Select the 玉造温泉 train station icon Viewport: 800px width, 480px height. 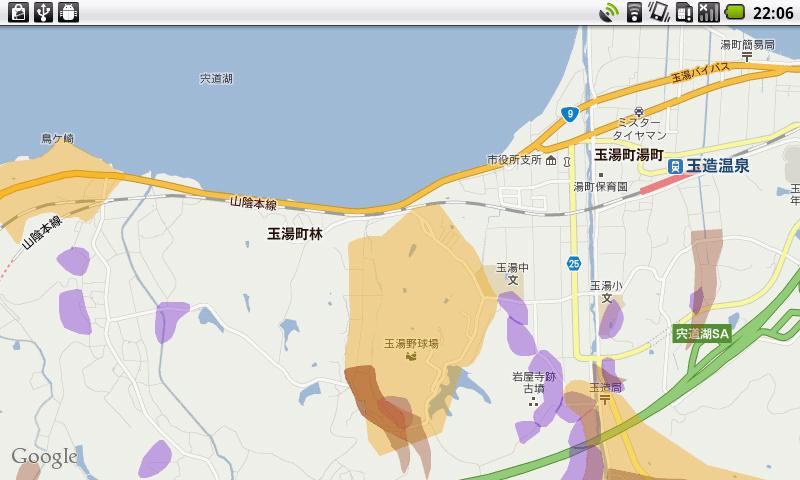(675, 166)
